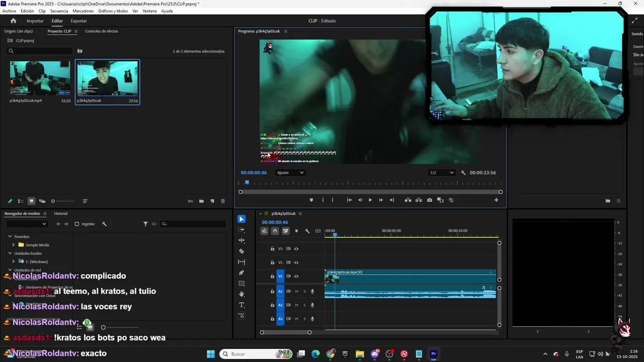Select the Rectangle tool
The height and width of the screenshot is (362, 644).
tap(242, 284)
